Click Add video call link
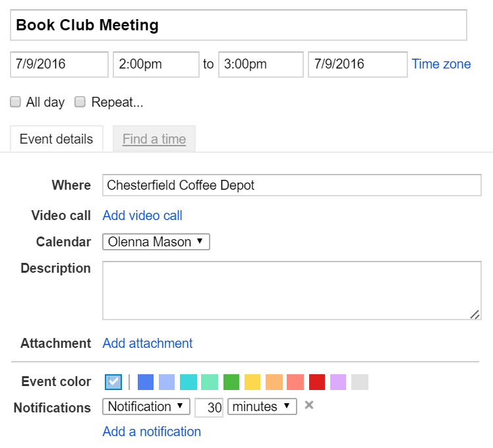Image resolution: width=493 pixels, height=448 pixels. [x=142, y=215]
